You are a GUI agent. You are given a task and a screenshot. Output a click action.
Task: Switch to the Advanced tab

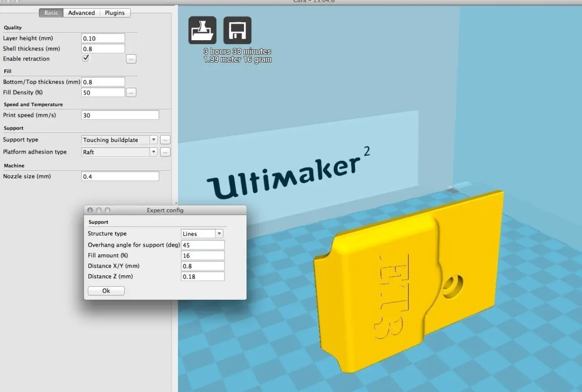[81, 13]
